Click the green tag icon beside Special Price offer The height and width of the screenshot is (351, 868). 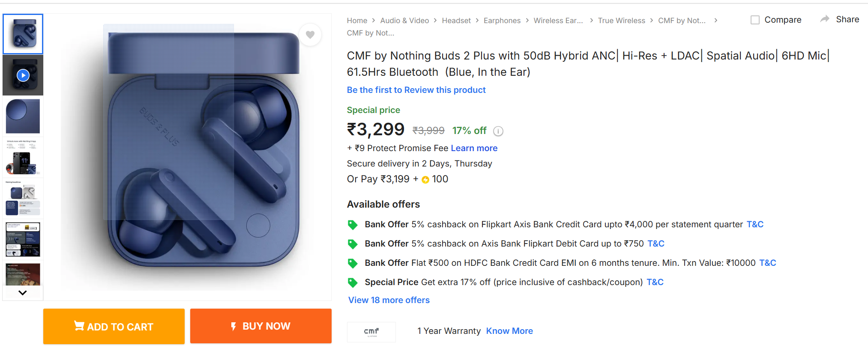(353, 283)
